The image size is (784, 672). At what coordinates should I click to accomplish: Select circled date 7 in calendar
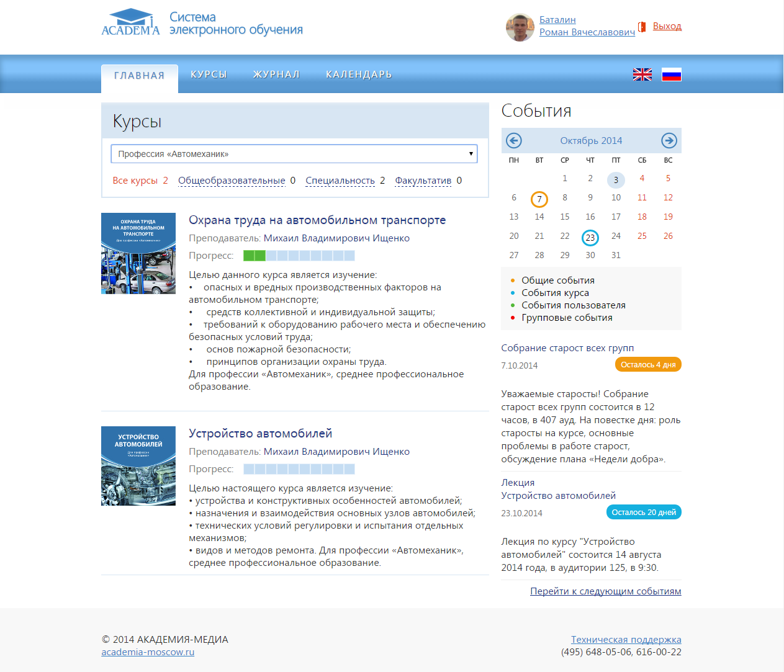[539, 199]
